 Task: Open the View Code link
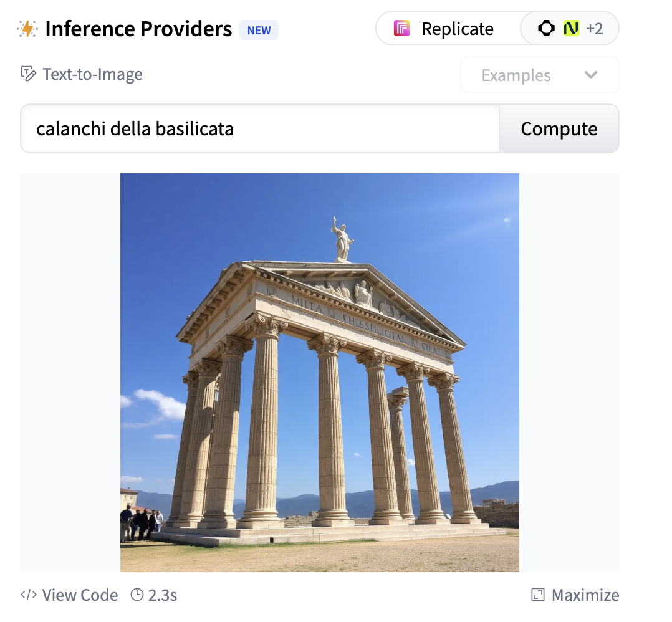[69, 595]
